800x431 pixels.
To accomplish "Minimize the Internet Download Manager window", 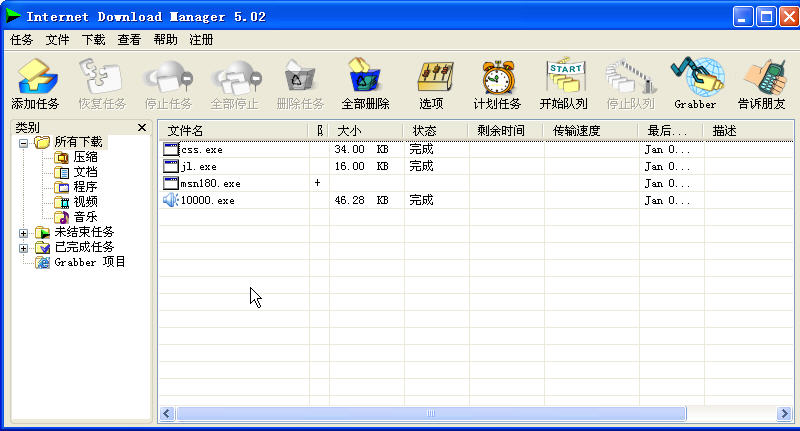I will coord(742,17).
